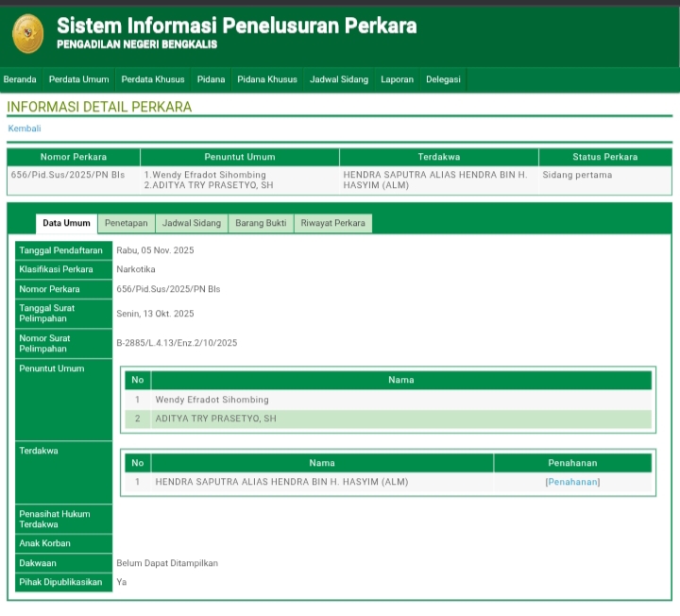
Task: Open the Perdata Khusus menu
Action: [153, 79]
